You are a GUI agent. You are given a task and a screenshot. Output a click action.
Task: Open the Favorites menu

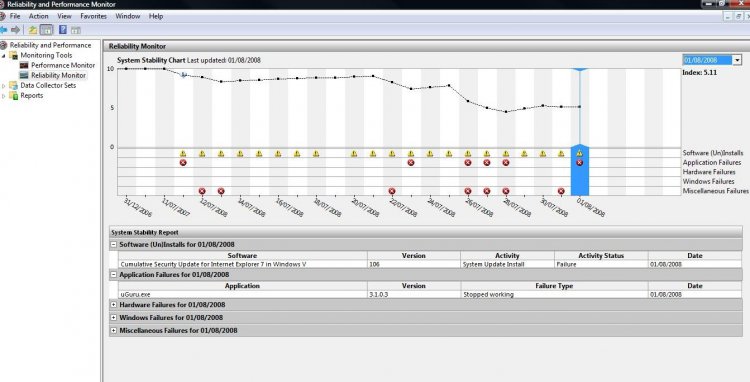tap(93, 16)
